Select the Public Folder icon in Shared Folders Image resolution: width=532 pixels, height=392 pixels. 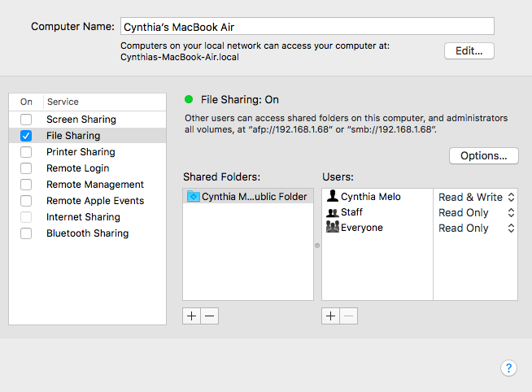194,197
